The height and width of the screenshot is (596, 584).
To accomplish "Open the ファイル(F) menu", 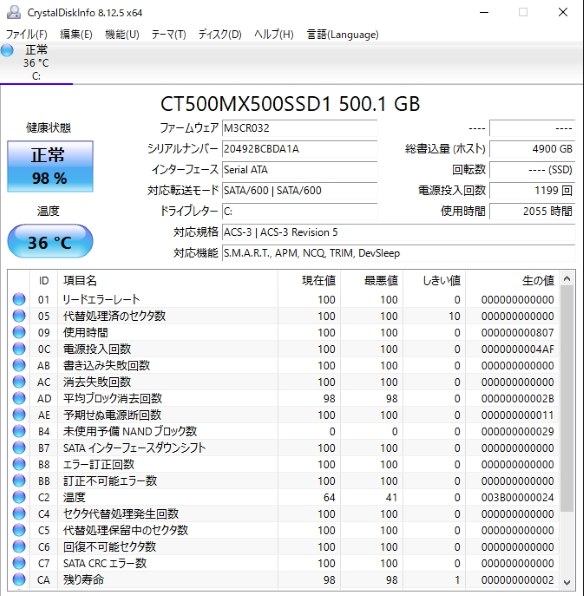I will 27,34.
